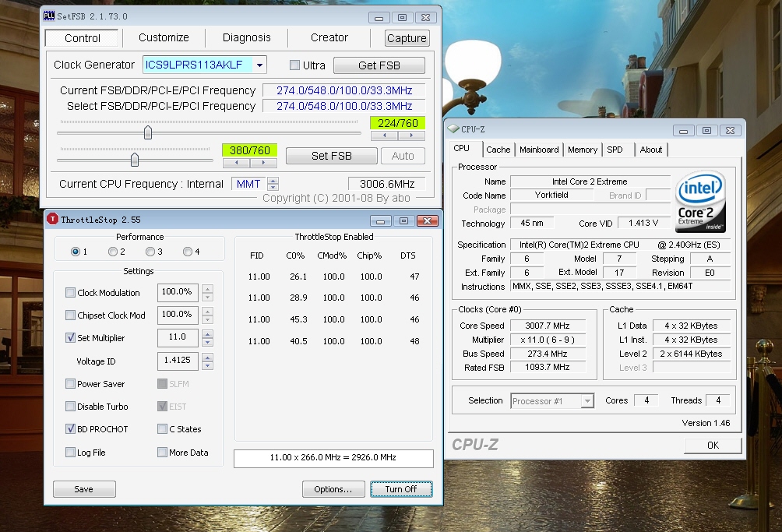782x532 pixels.
Task: Switch to the Customize tab in SetFSB
Action: click(164, 38)
